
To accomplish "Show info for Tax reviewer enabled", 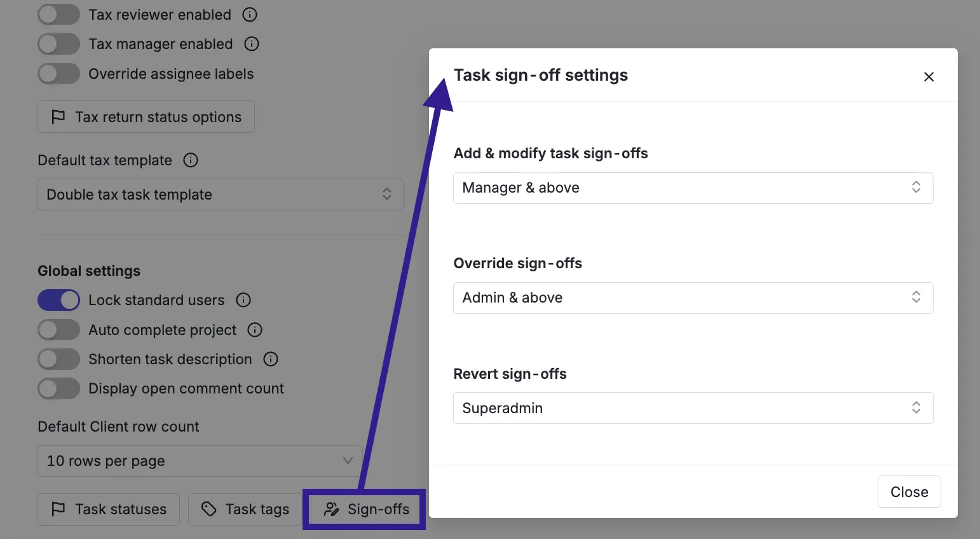I will pyautogui.click(x=250, y=15).
